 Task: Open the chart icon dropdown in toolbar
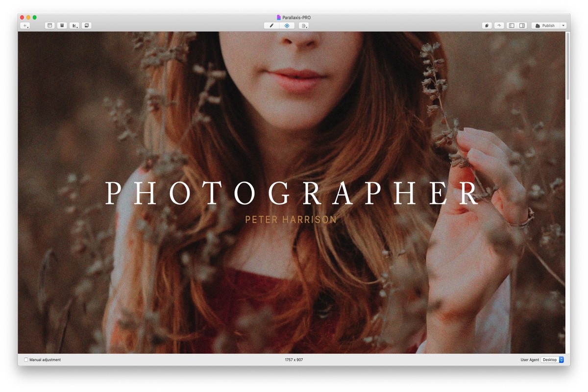74,25
